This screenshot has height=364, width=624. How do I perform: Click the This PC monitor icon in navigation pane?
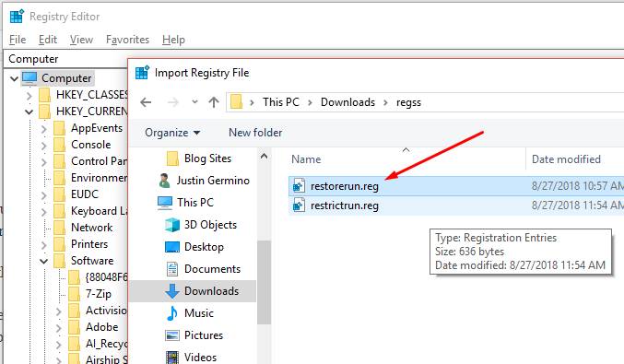165,203
